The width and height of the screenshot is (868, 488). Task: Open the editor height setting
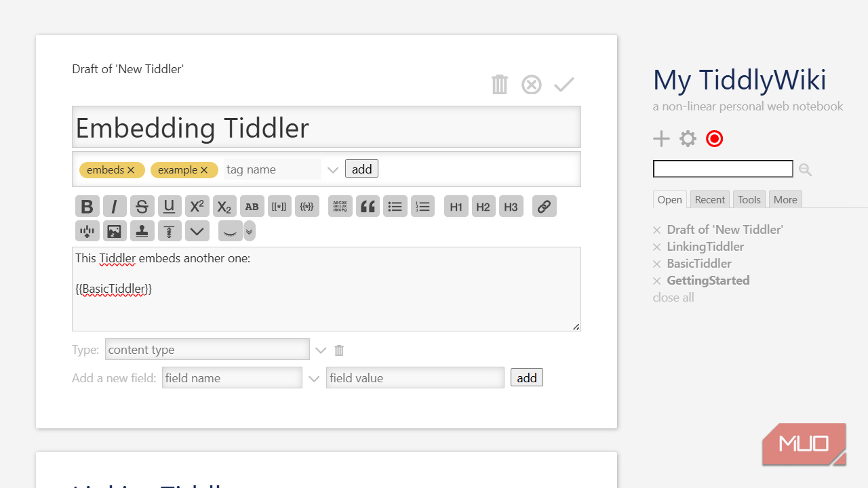170,231
